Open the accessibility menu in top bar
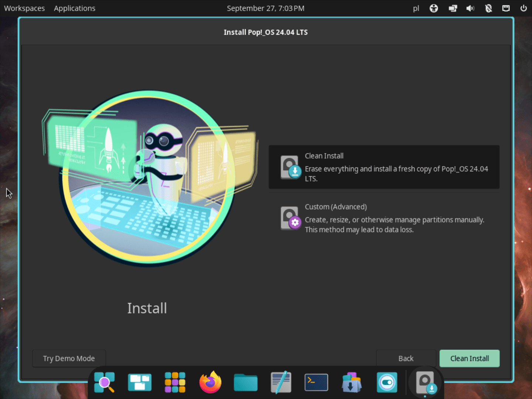The width and height of the screenshot is (532, 399). tap(434, 8)
